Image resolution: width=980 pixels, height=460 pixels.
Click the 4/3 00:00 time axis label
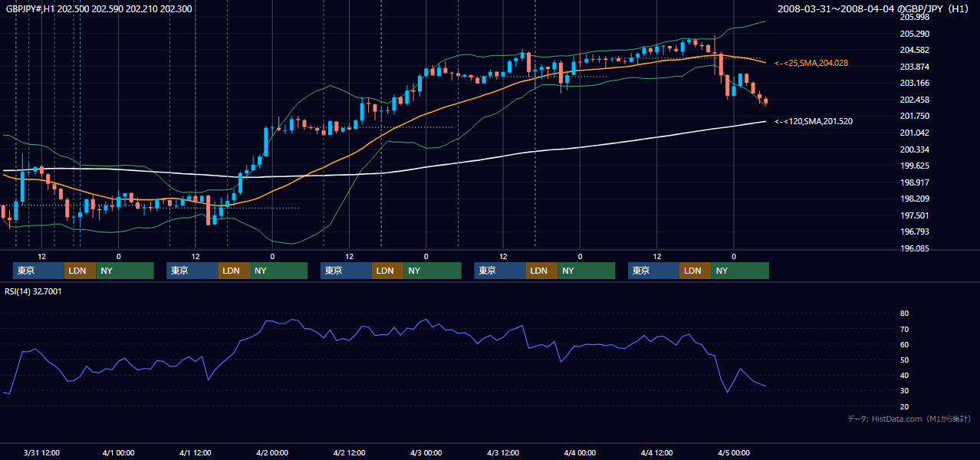426,452
